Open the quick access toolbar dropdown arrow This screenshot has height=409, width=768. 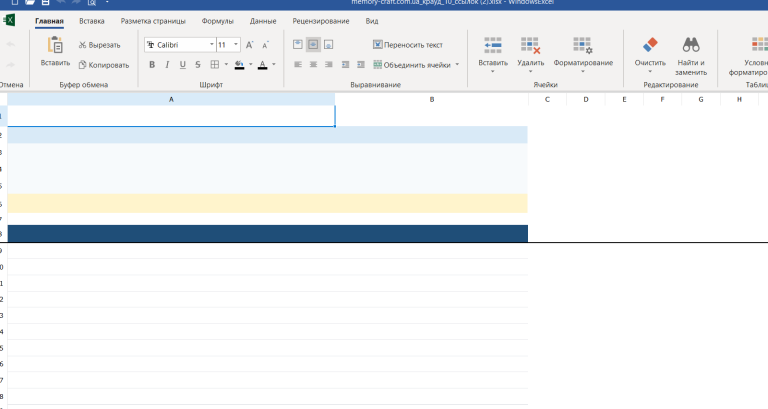[x=107, y=2]
